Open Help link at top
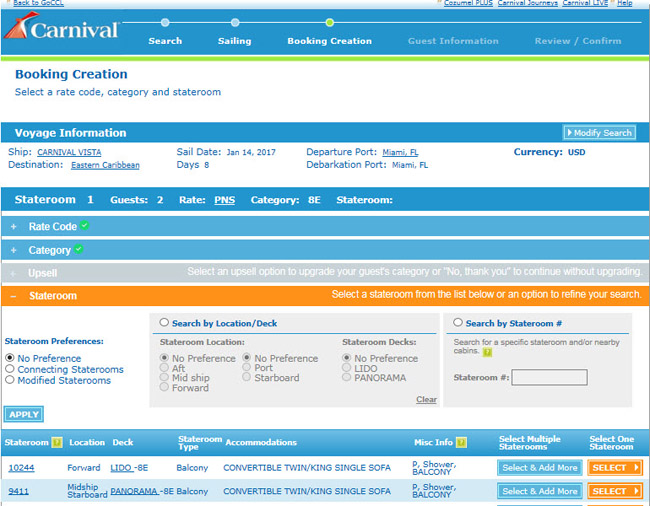This screenshot has width=650, height=506. [x=625, y=3]
